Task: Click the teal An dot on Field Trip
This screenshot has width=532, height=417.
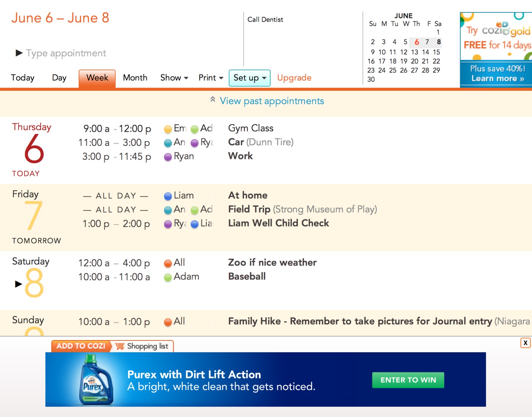Action: (168, 210)
